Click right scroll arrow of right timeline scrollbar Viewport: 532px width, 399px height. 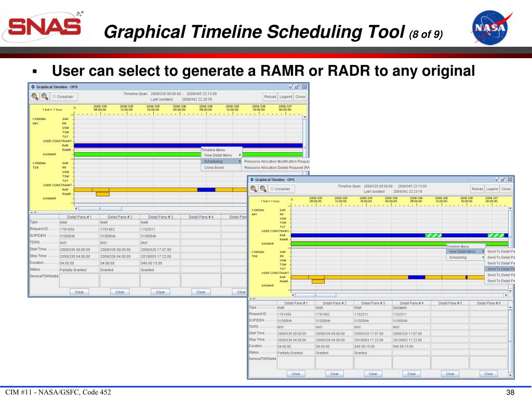(506, 295)
